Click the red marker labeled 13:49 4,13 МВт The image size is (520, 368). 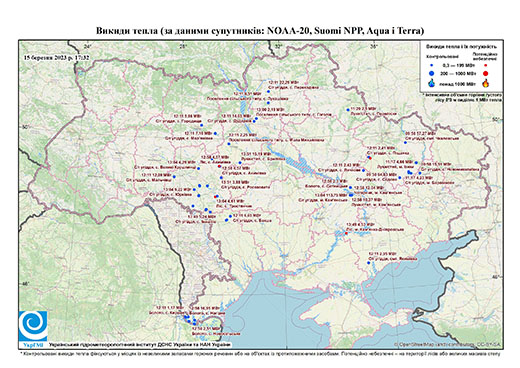coord(346,233)
